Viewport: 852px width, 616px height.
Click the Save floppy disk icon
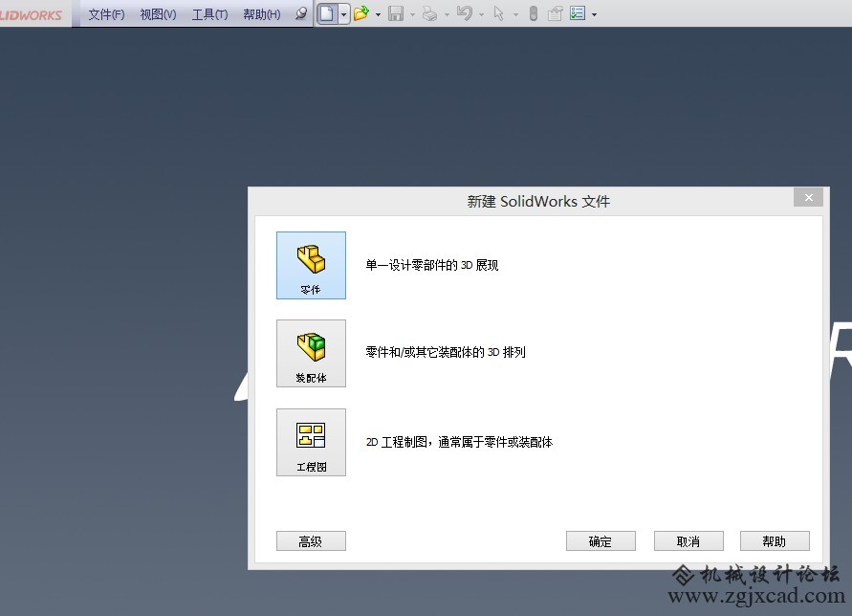tap(396, 13)
